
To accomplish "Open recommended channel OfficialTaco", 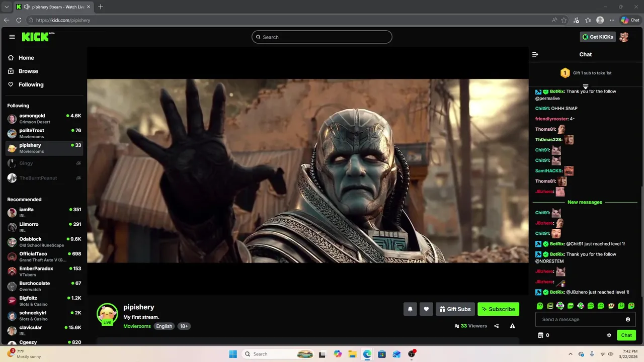I will coord(44,256).
